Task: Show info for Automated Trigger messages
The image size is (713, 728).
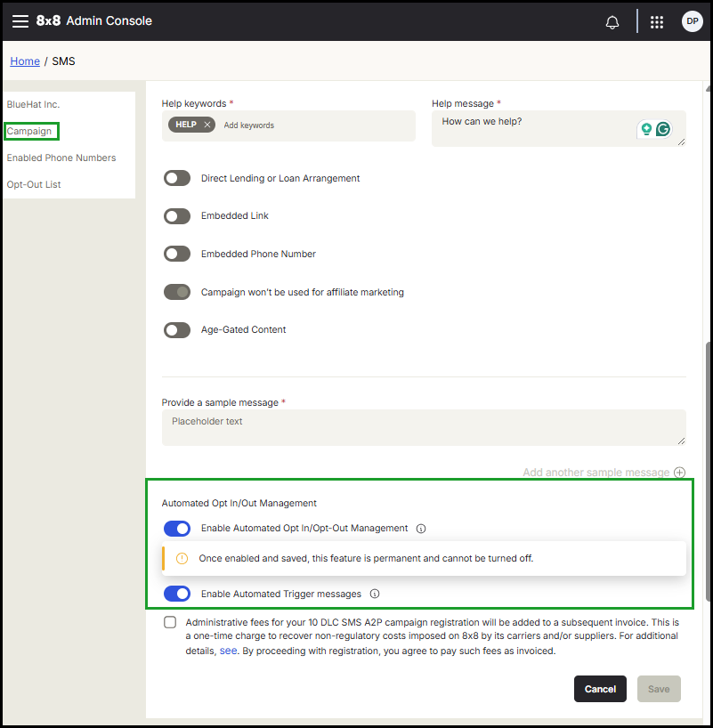Action: 375,594
